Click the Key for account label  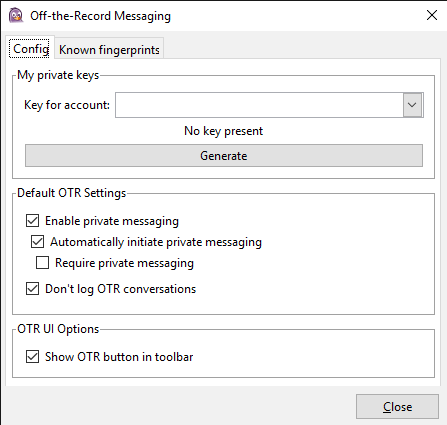coord(67,105)
